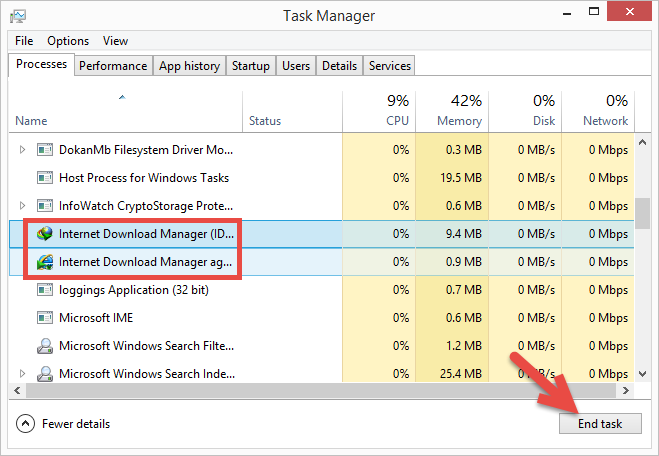
Task: Sort by the Status column header
Action: pos(293,112)
